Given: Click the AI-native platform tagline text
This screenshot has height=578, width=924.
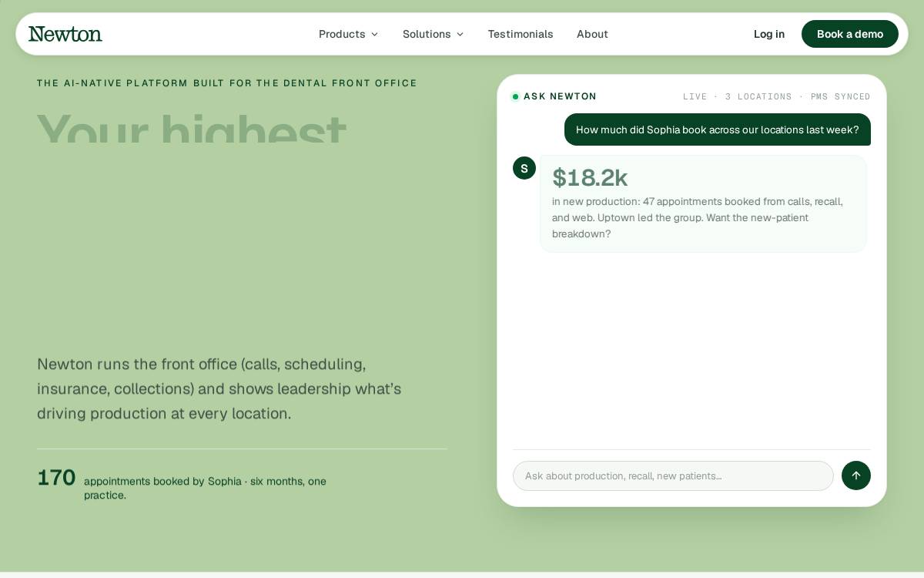Looking at the screenshot, I should pos(227,83).
